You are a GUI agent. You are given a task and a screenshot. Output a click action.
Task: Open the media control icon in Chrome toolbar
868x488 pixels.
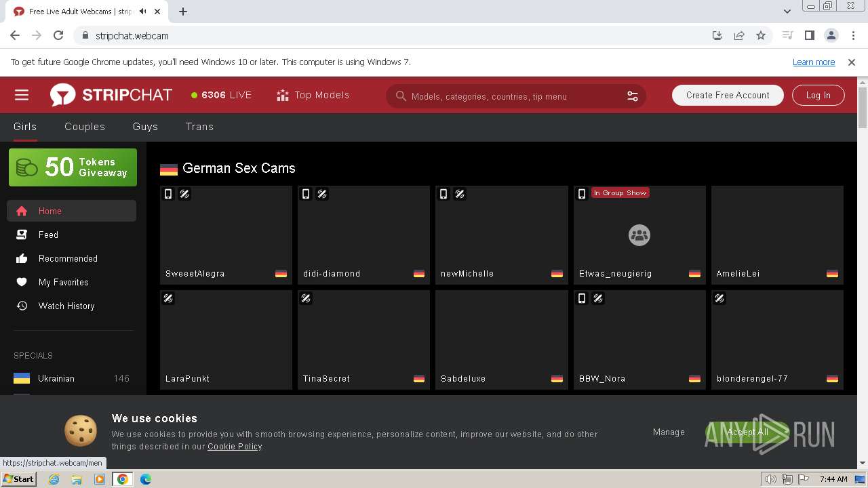coord(787,36)
